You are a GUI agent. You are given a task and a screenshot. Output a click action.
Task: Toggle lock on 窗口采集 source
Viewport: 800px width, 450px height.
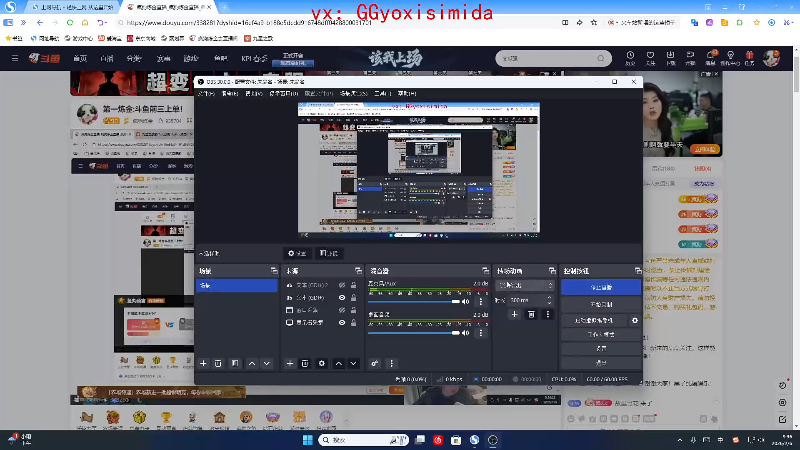click(x=354, y=310)
